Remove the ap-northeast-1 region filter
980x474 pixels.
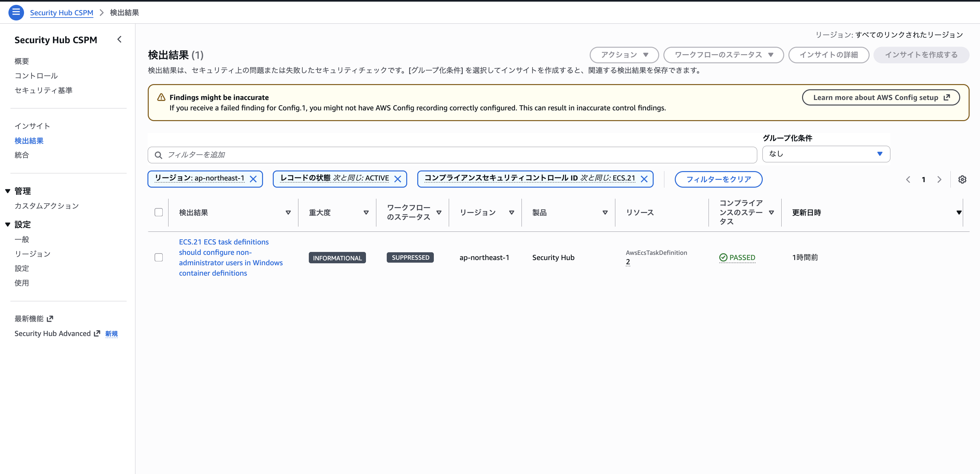coord(253,179)
